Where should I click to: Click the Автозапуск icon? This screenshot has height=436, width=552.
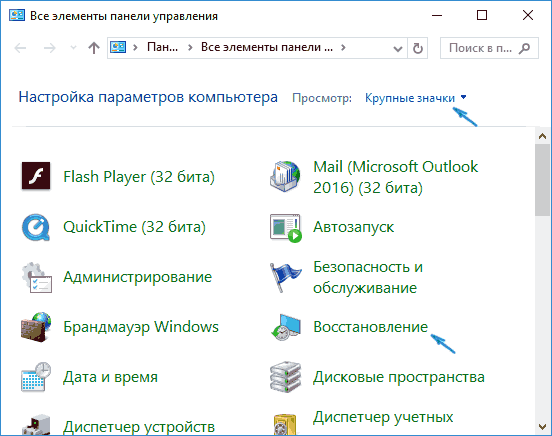[286, 228]
